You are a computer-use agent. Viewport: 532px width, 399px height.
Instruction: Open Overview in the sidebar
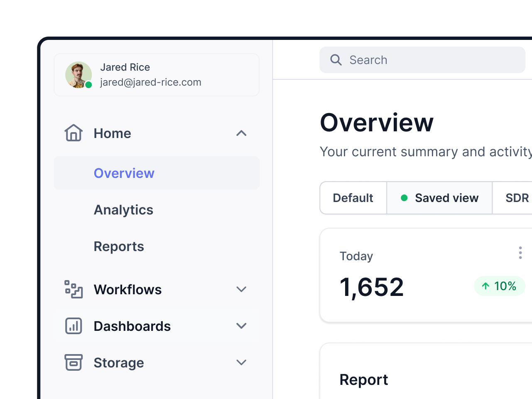(124, 173)
